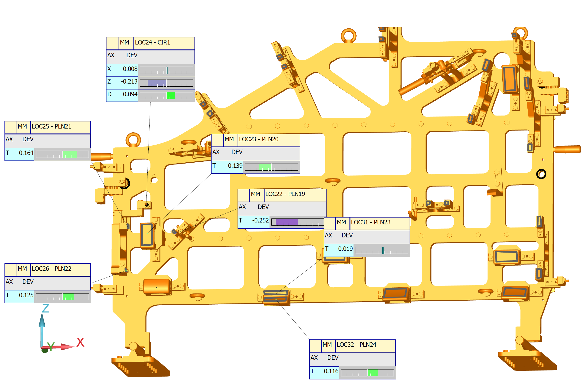
Task: Click the purple Z deviation bar in LOC24
Action: pyautogui.click(x=157, y=83)
